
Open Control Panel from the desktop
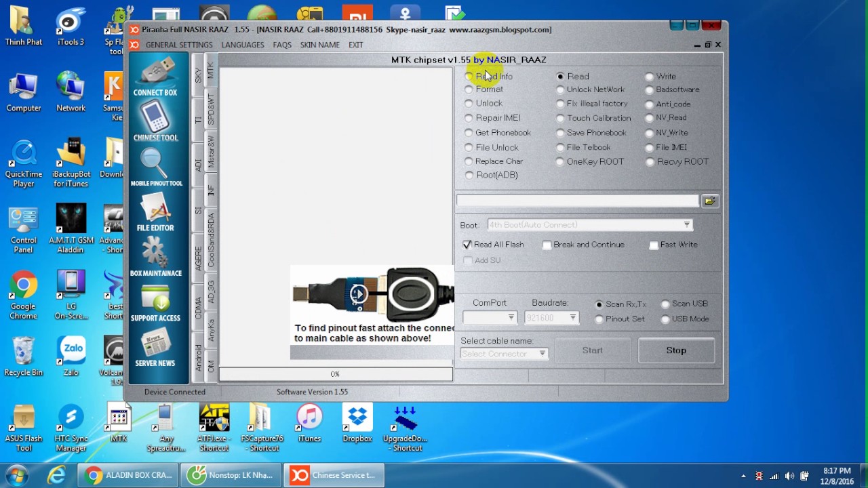pyautogui.click(x=24, y=230)
